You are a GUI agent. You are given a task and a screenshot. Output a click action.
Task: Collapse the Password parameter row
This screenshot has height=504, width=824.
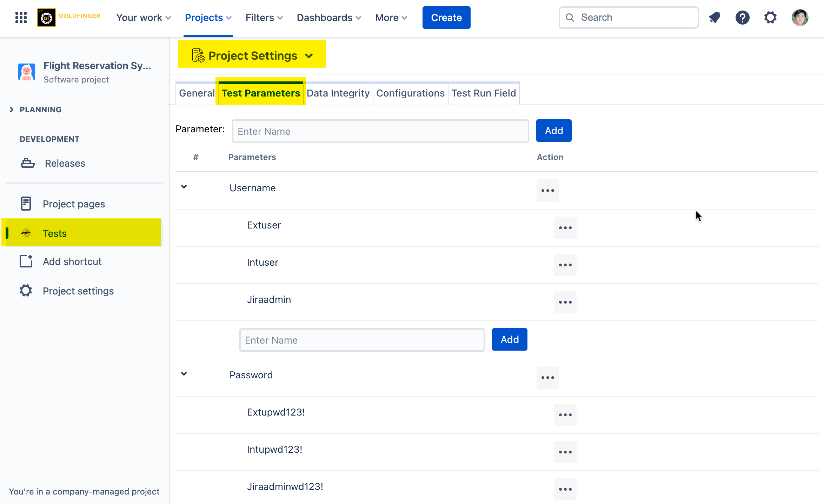[184, 374]
